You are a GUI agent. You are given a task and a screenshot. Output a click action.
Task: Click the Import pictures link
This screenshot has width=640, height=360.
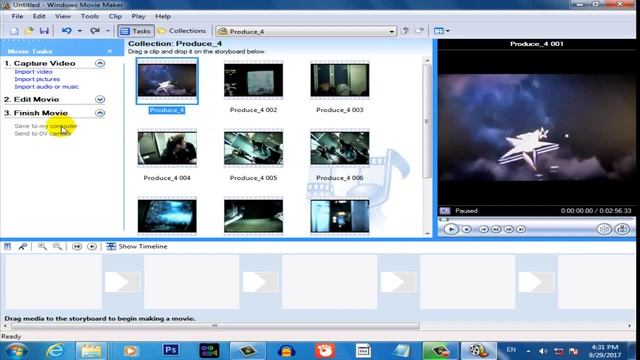point(37,79)
